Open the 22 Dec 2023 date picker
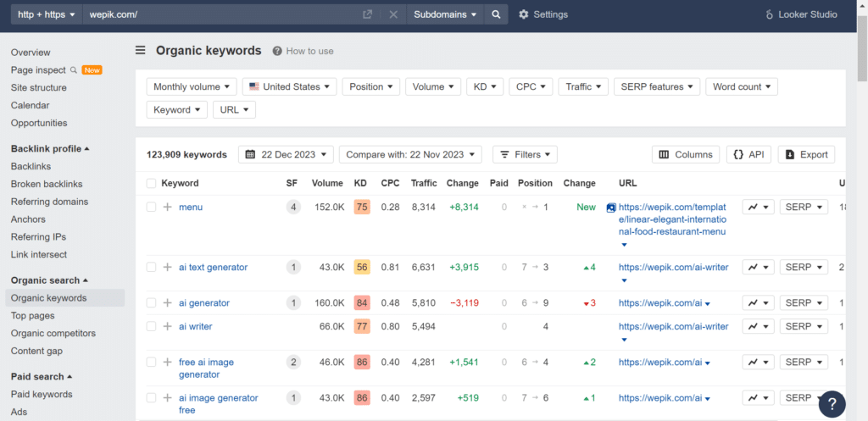The height and width of the screenshot is (421, 868). pos(287,154)
